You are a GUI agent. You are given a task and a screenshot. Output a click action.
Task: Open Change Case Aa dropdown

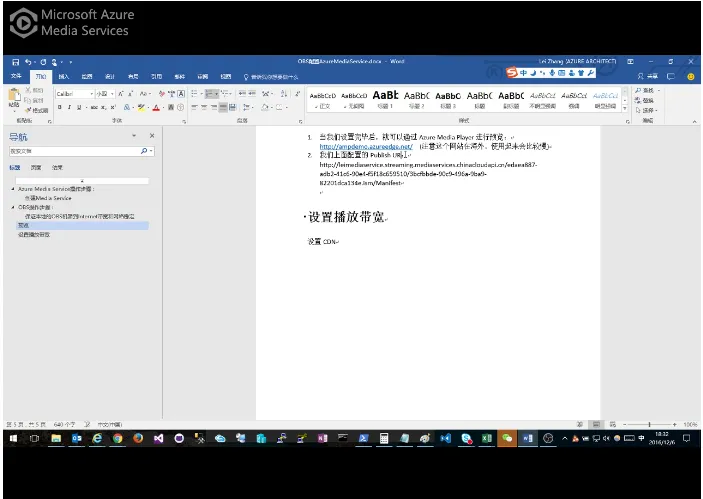(x=144, y=94)
